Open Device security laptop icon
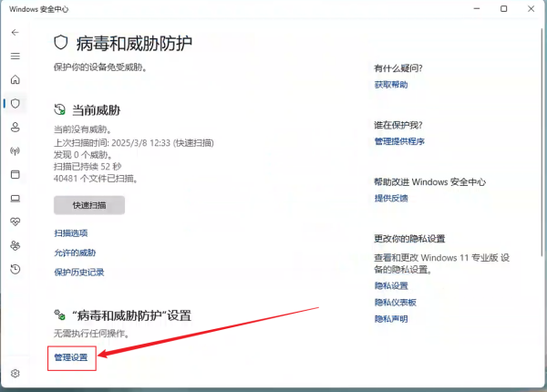The width and height of the screenshot is (547, 392). (x=15, y=199)
